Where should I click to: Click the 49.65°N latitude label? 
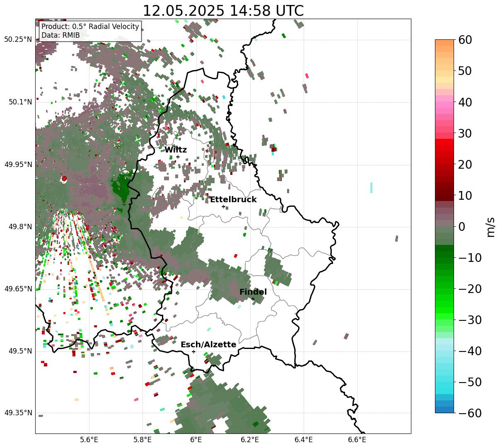18,289
